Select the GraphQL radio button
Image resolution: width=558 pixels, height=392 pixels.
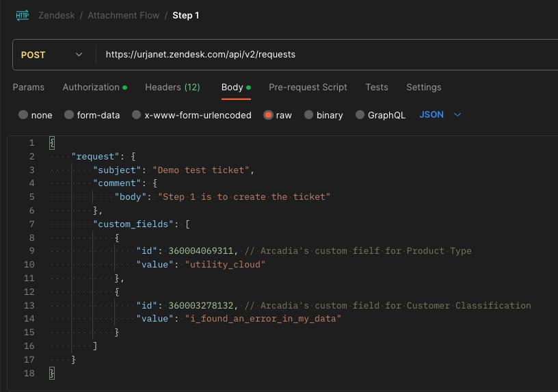click(360, 115)
